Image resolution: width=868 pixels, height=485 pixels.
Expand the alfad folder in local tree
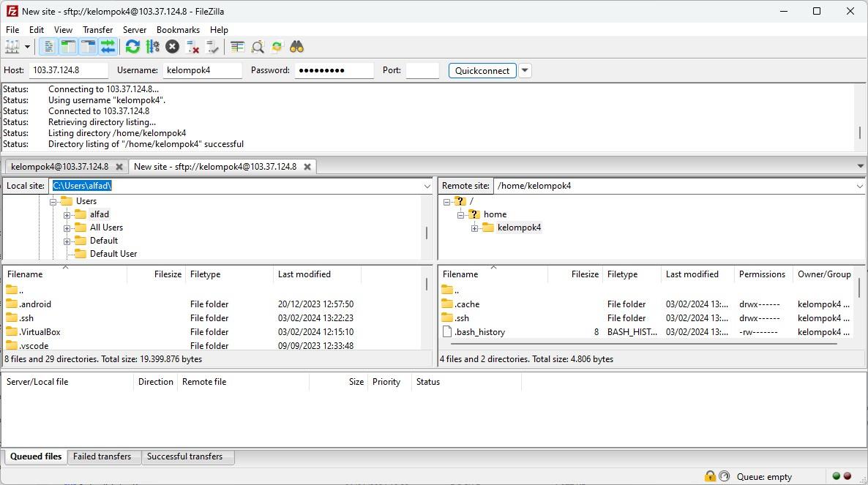(x=67, y=215)
